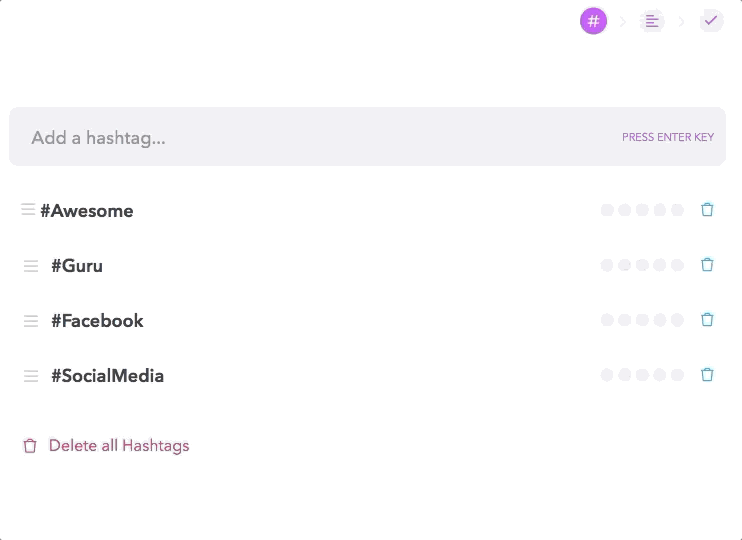This screenshot has width=742, height=540.
Task: Click the trash icon beside #Facebook
Action: (707, 319)
